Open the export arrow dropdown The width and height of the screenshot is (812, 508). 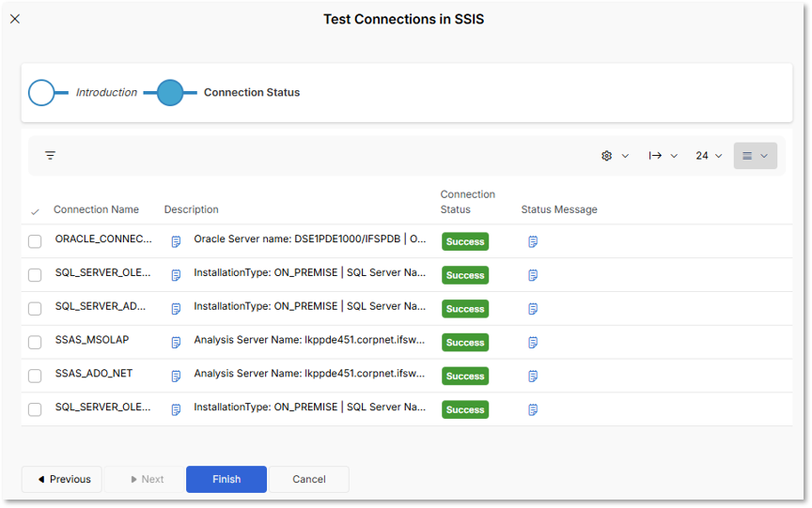(663, 156)
